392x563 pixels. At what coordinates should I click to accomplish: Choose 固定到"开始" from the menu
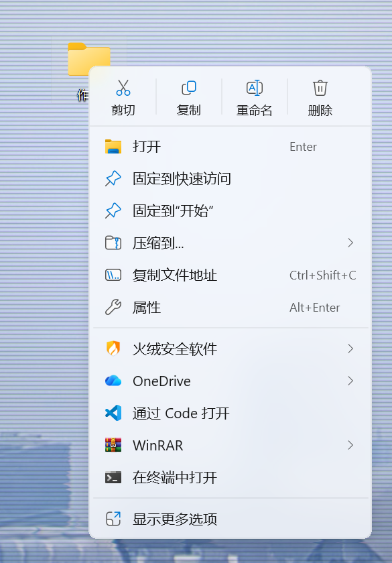[x=230, y=210]
